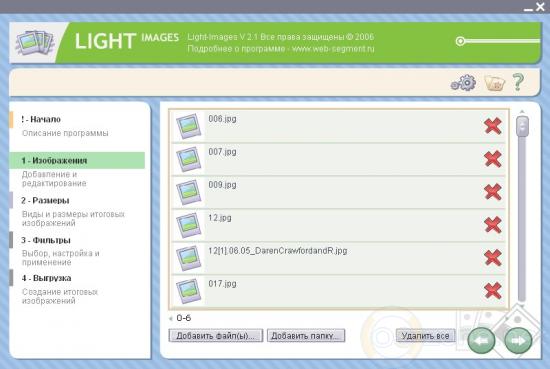Click the Выбор, настройка и применение subtitle

[x=61, y=258]
